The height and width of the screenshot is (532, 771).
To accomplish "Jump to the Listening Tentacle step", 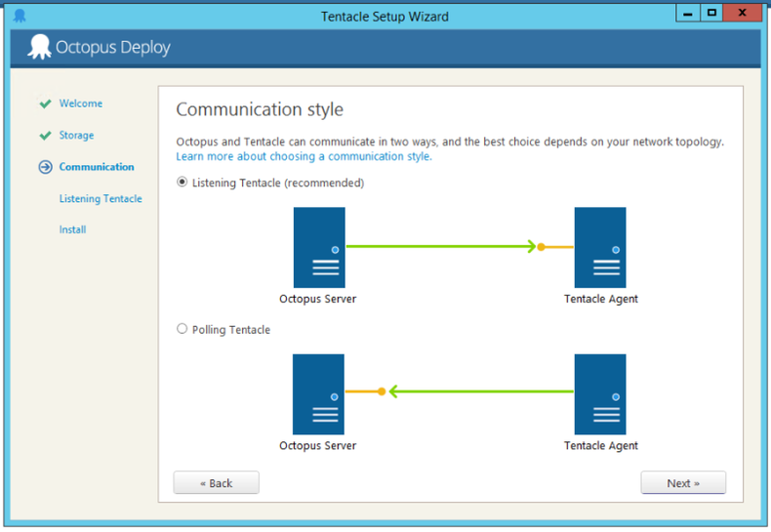I will coord(101,198).
